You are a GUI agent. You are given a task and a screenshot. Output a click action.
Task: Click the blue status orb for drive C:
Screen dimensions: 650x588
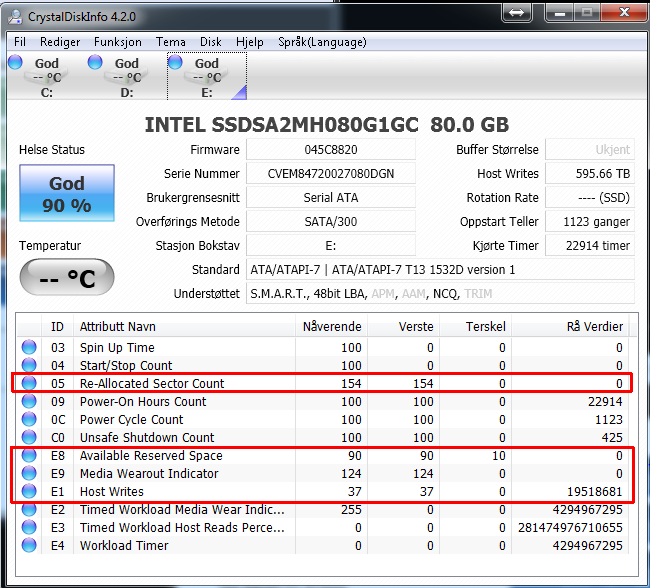15,62
